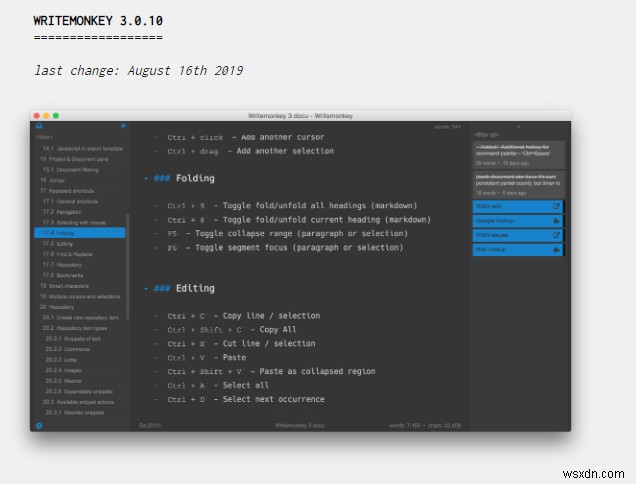
Task: Open outline item 17.6 Find & Replace
Action: pos(67,254)
